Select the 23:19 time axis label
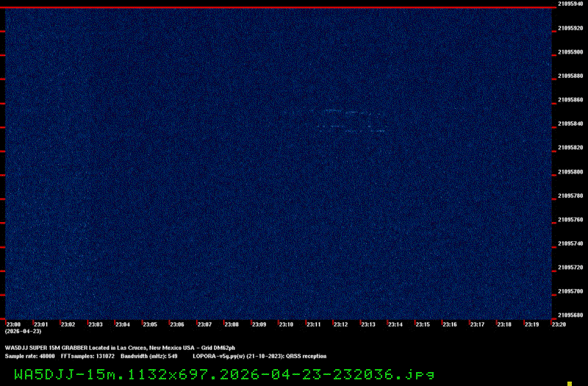Viewport: 588px width, 386px height. coord(531,324)
